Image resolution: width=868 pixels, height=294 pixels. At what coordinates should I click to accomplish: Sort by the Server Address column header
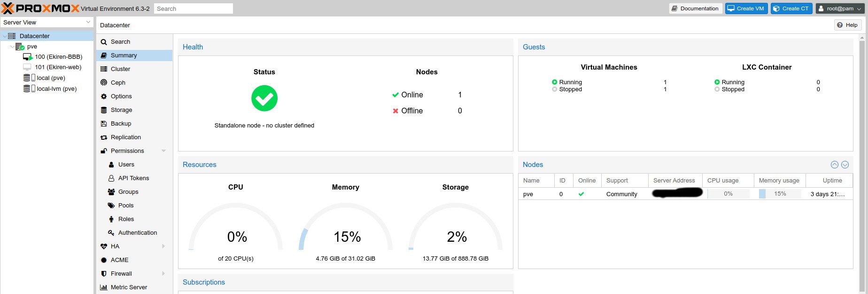[675, 181]
